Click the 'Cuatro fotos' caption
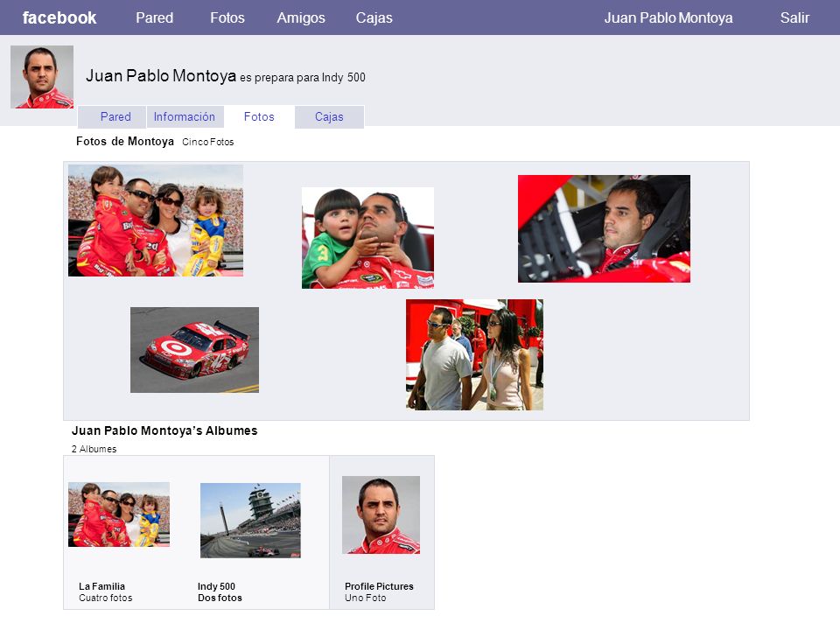This screenshot has width=840, height=630. point(106,598)
